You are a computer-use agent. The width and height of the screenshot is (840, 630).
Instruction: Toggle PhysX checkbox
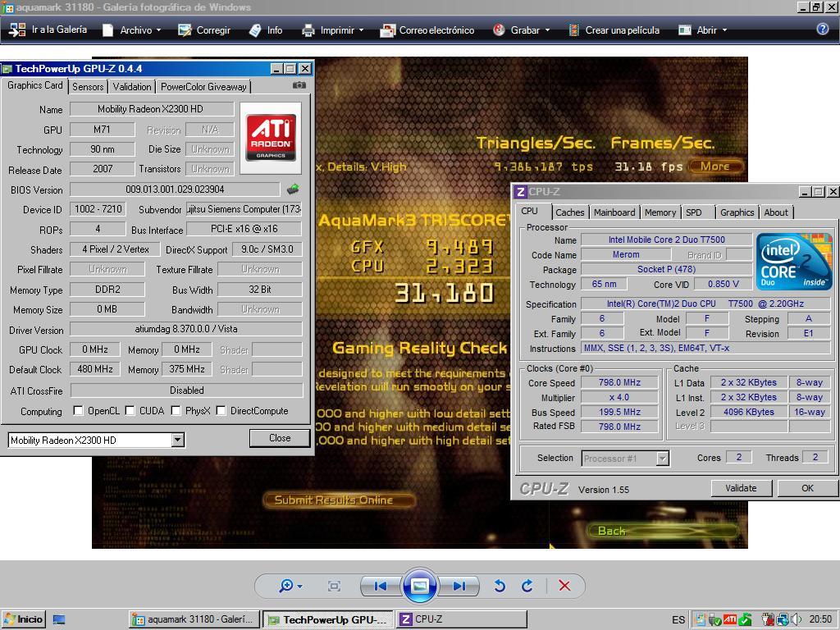176,411
